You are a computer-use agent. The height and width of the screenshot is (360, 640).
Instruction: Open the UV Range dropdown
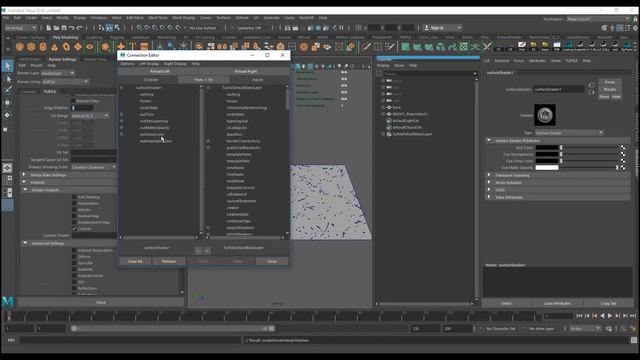coord(90,116)
